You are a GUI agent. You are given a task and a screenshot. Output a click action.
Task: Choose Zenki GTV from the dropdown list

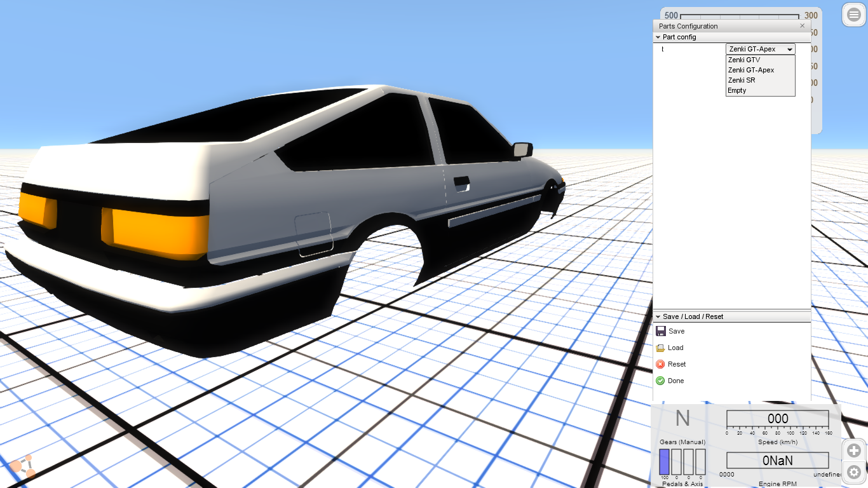pos(761,60)
